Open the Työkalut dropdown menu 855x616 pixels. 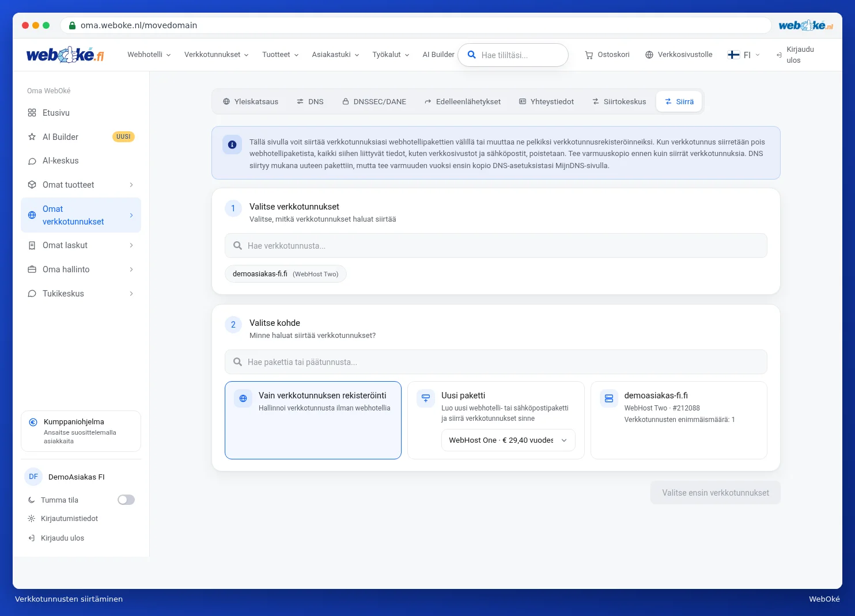pyautogui.click(x=391, y=55)
